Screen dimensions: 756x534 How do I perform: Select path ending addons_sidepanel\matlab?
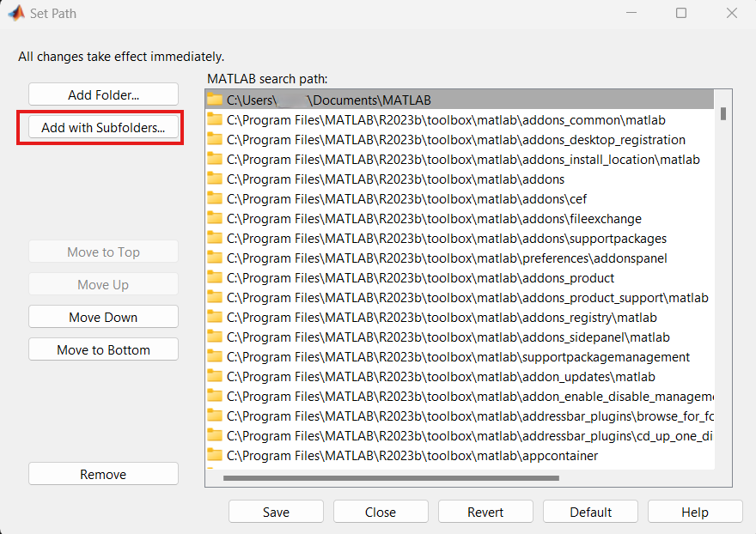coord(460,337)
